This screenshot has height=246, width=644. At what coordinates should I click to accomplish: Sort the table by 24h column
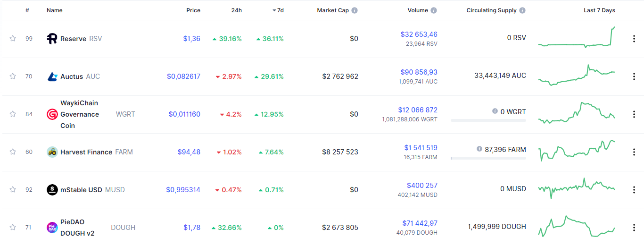(x=236, y=10)
